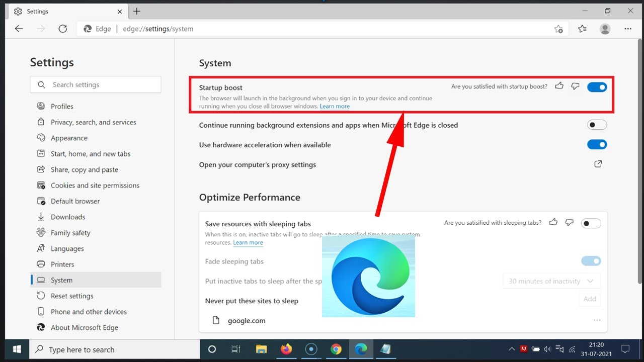Toggle Fade sleeping tabs switch
This screenshot has width=644, height=362.
[591, 261]
